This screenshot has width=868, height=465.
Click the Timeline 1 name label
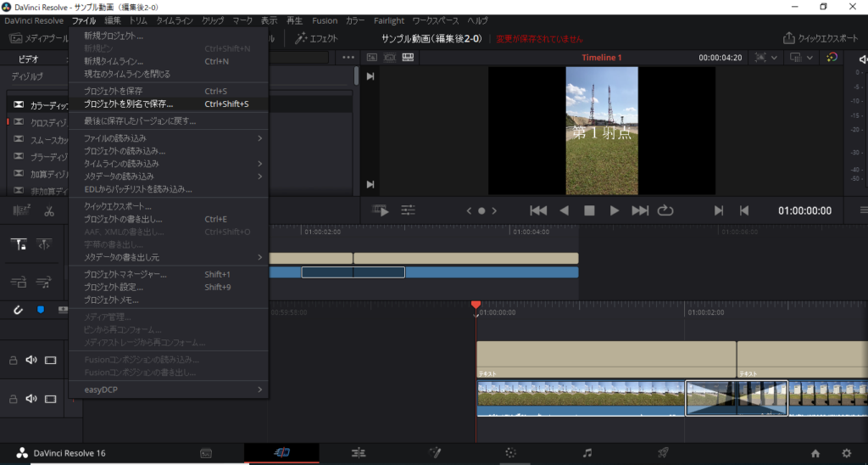point(602,58)
